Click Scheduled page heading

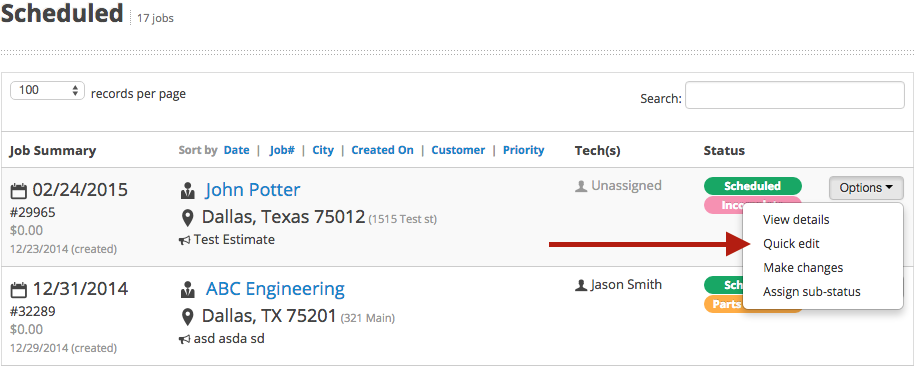[62, 13]
